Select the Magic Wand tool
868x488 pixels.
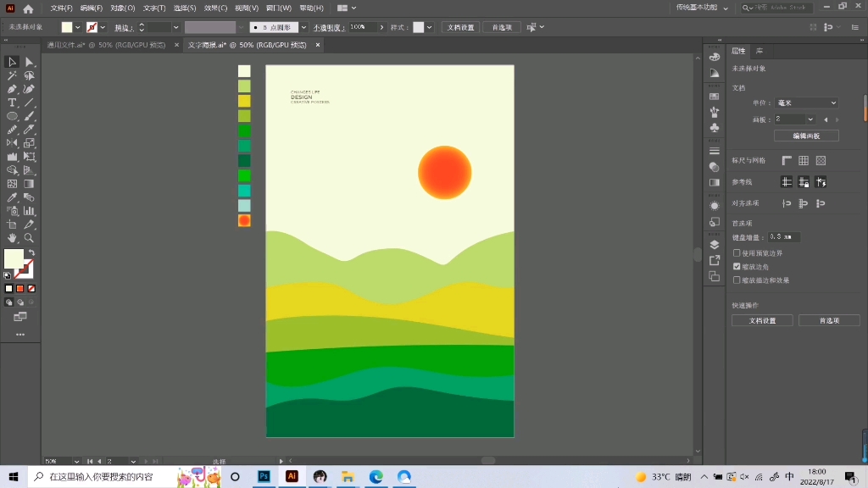coord(12,75)
